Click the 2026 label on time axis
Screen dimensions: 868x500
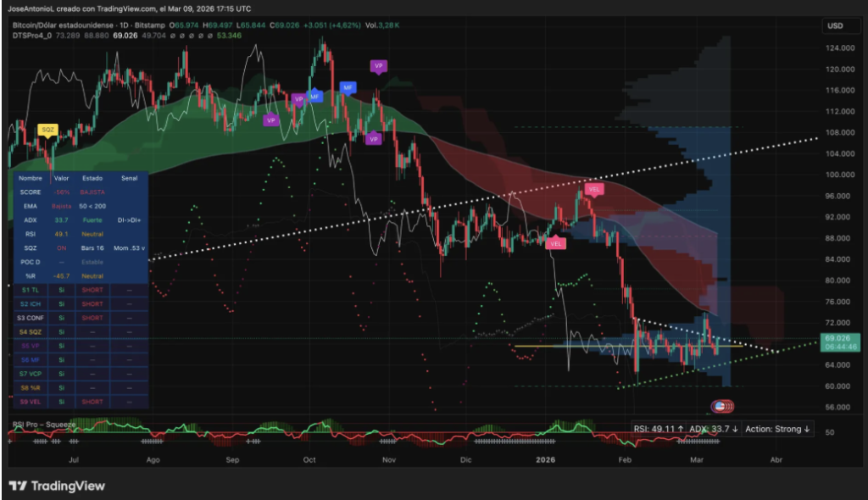pos(546,460)
